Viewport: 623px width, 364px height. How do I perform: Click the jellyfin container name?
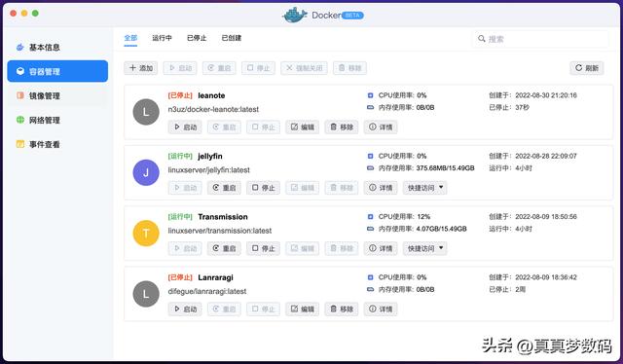210,156
